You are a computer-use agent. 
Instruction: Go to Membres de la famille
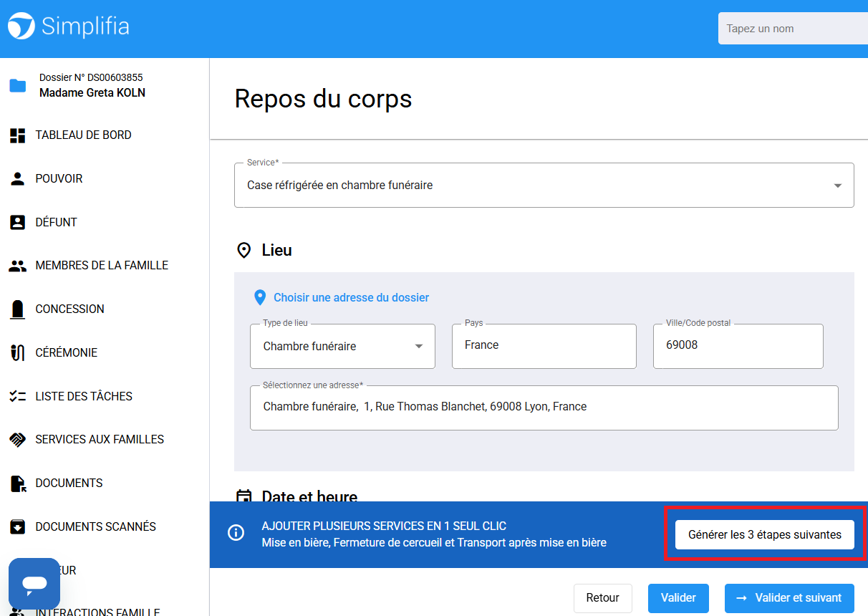(102, 266)
